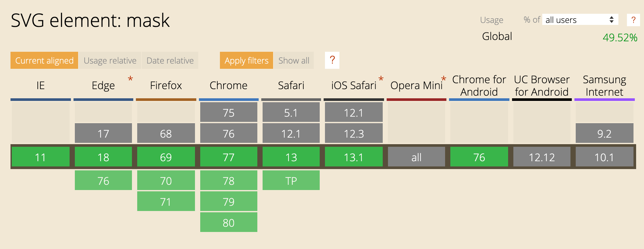Select the Firefox 71 version cell
Screen dimensions: 644x249
166,201
